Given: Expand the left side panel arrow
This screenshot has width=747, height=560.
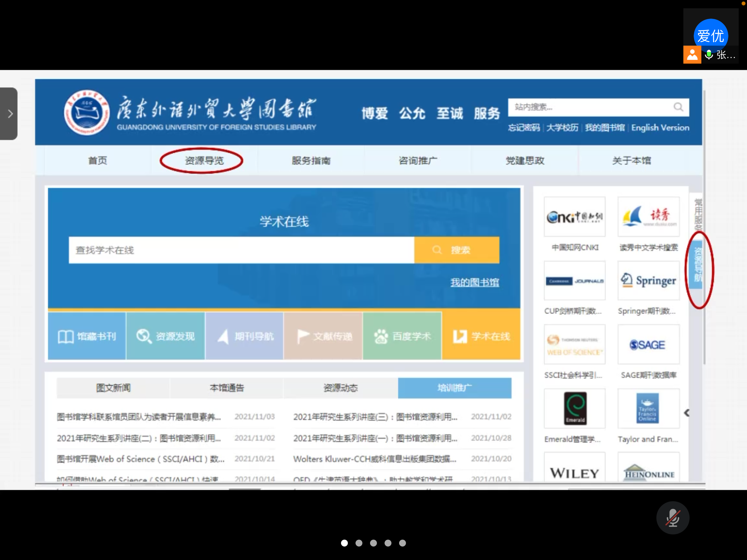Looking at the screenshot, I should tap(10, 114).
